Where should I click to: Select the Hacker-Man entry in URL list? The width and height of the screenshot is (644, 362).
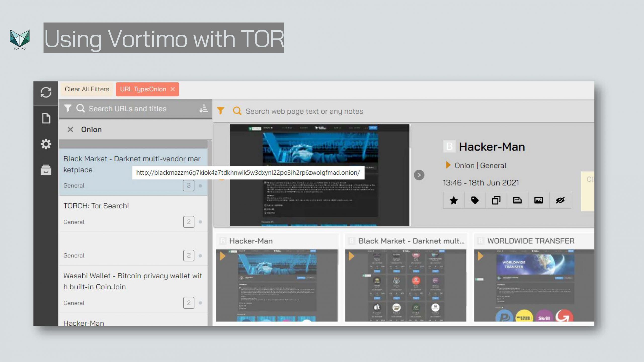click(134, 320)
